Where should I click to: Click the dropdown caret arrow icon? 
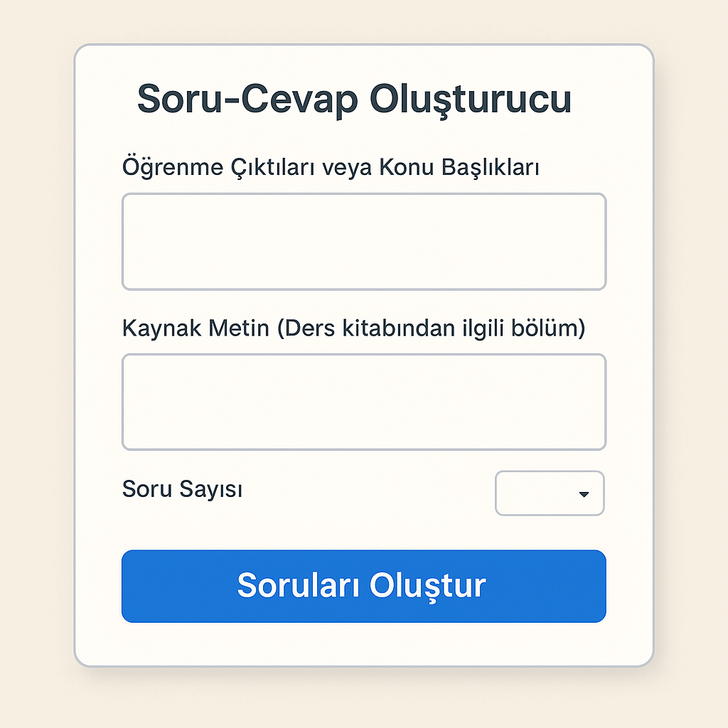tap(584, 494)
